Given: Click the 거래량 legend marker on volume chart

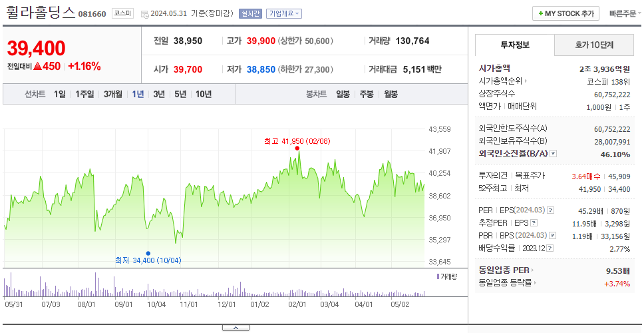Looking at the screenshot, I should click(438, 276).
